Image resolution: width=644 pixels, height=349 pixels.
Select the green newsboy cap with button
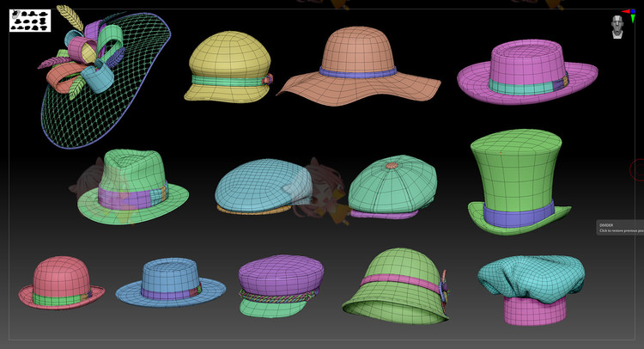coord(392,185)
